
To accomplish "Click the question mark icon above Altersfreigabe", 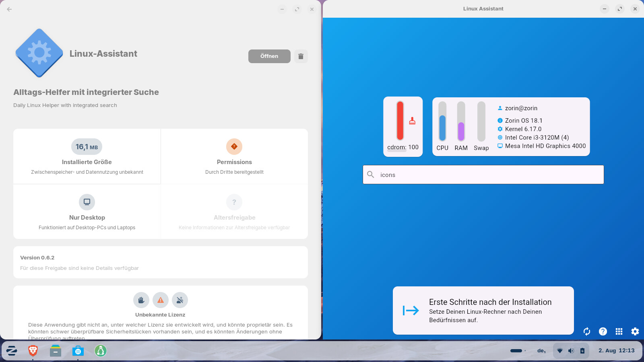I will click(234, 202).
